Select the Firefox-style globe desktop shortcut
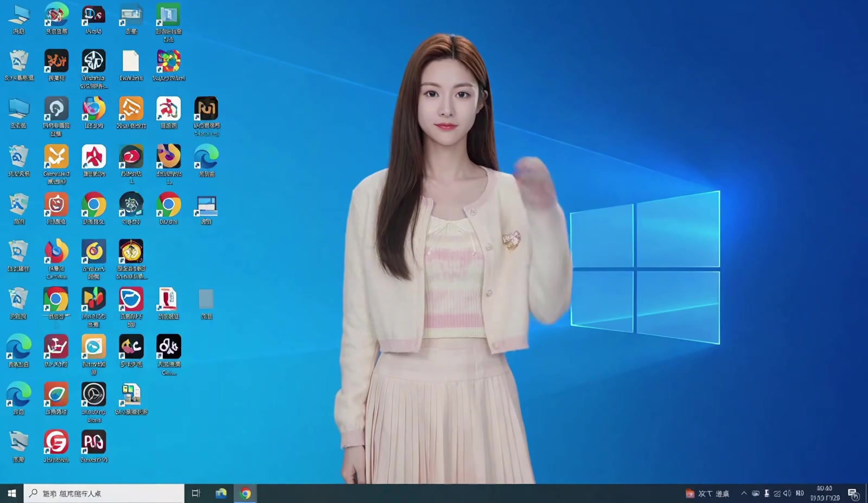This screenshot has width=868, height=503. (x=56, y=251)
